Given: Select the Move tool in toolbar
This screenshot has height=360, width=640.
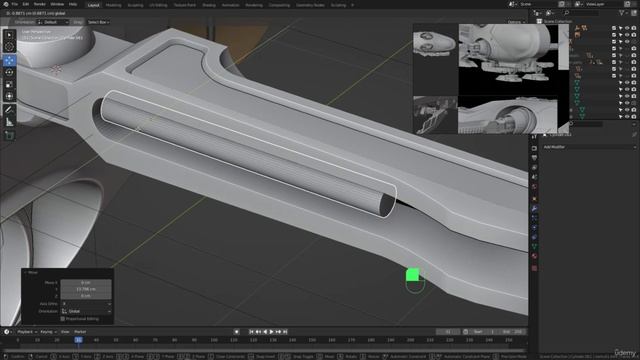Looking at the screenshot, I should 9,60.
